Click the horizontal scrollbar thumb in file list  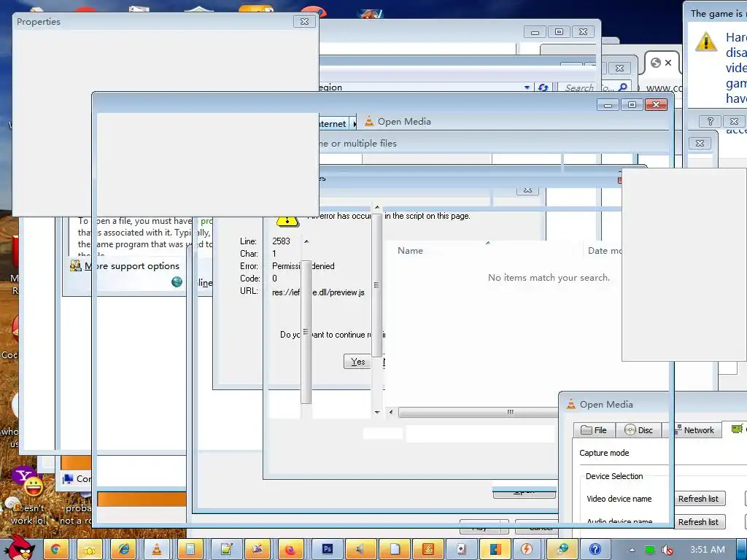coord(478,412)
